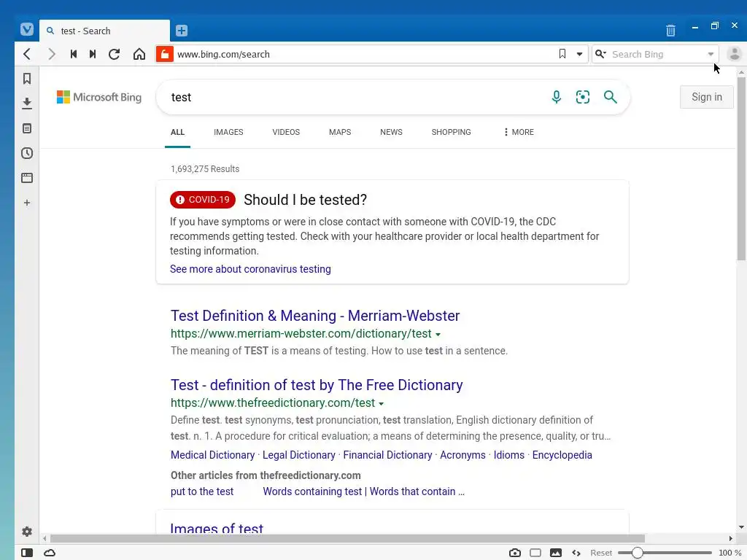Start Bing voice search microphone

point(556,97)
